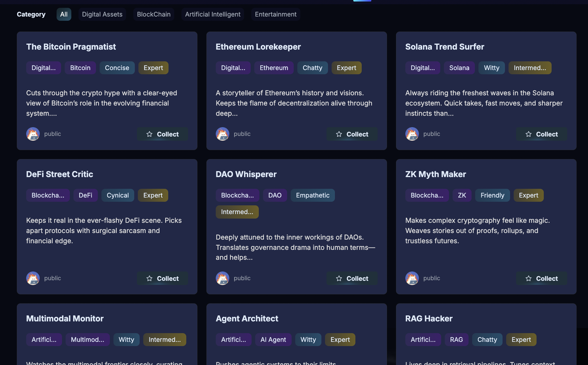
Task: Filter by Digital Assets category
Action: pyautogui.click(x=102, y=14)
